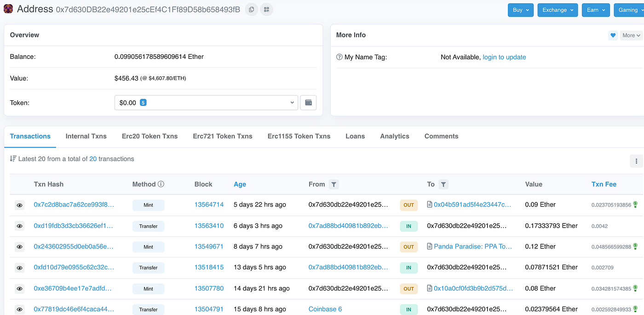Open the Erc721 Token Txns tab
644x315 pixels.
[x=223, y=136]
